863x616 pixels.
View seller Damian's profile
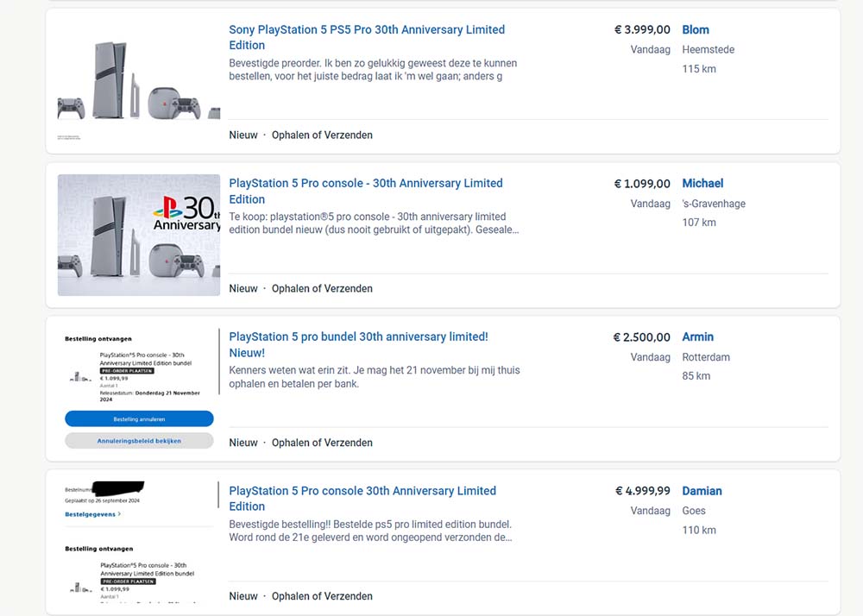702,490
